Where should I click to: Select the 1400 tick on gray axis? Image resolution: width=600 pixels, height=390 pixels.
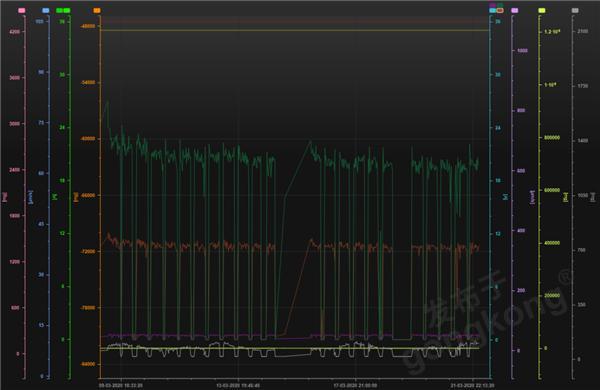coord(582,141)
